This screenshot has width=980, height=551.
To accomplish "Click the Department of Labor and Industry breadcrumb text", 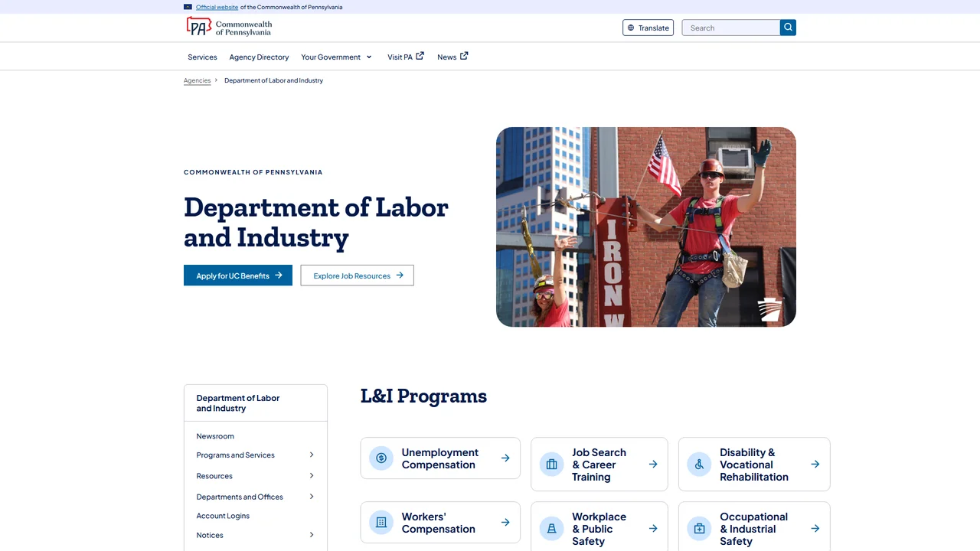I will 273,80.
